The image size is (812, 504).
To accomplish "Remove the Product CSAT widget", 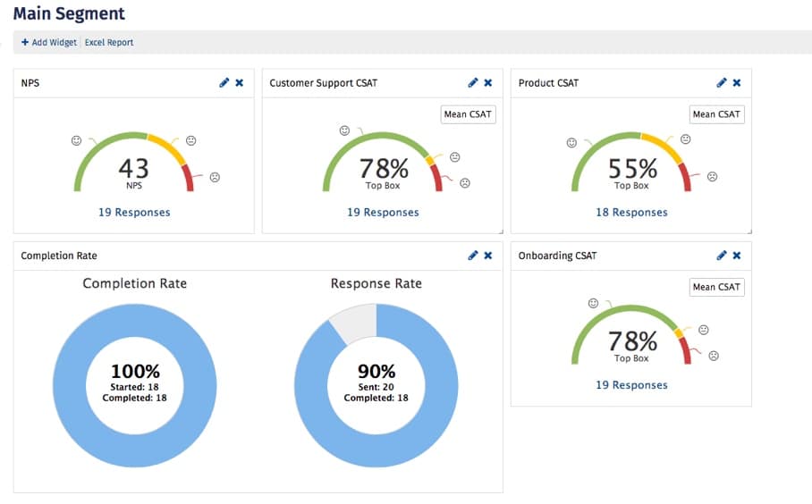I will point(737,83).
